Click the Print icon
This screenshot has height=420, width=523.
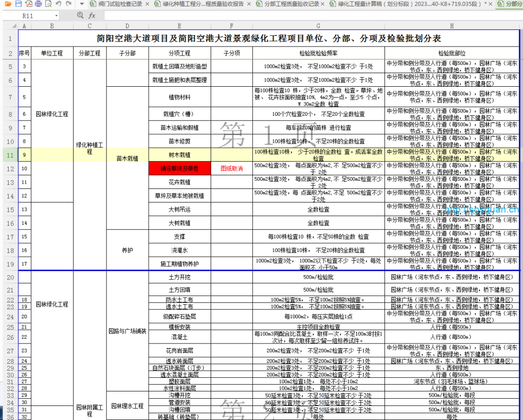coord(38,4)
